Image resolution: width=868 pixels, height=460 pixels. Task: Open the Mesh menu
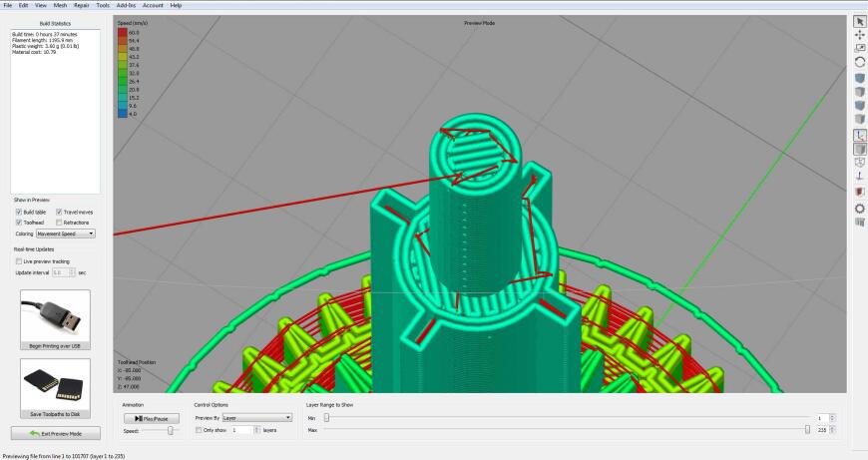60,5
